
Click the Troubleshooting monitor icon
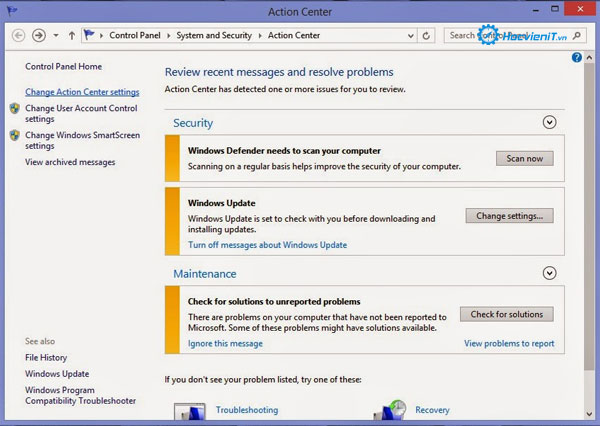pos(190,411)
